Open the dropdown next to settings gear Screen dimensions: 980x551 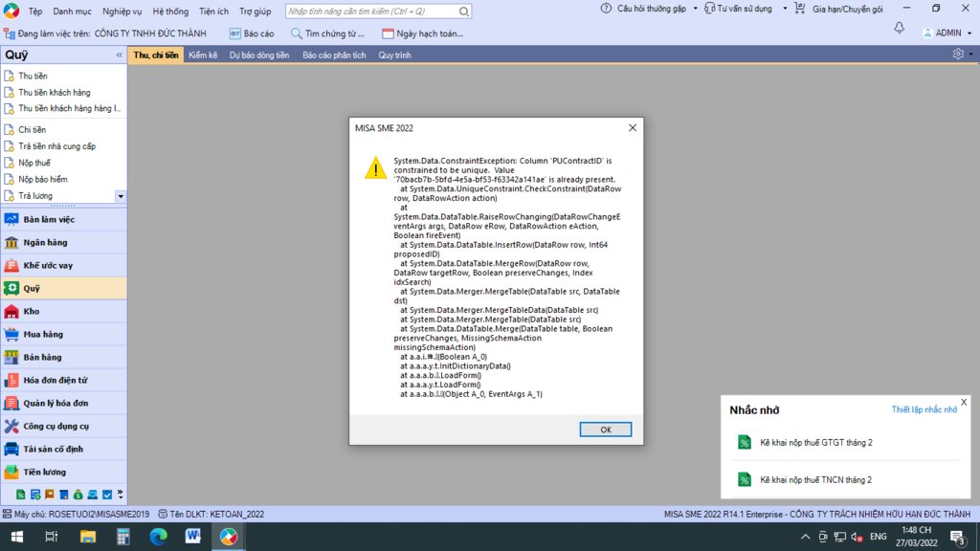pyautogui.click(x=970, y=55)
